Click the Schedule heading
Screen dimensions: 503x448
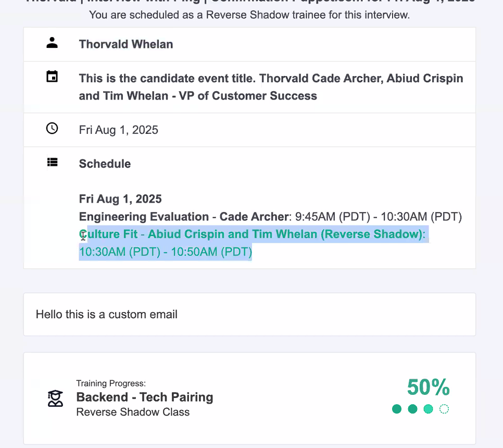[105, 164]
